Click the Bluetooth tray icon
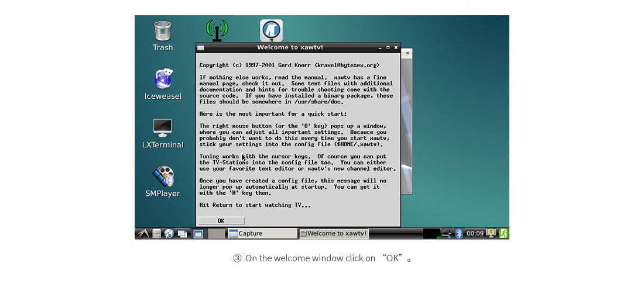644x287 pixels. pyautogui.click(x=460, y=234)
